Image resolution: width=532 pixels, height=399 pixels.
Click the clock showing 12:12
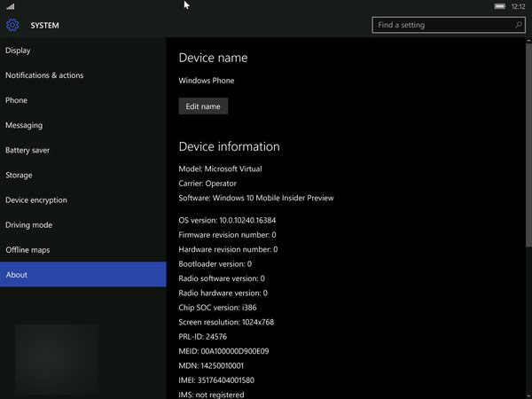click(519, 6)
